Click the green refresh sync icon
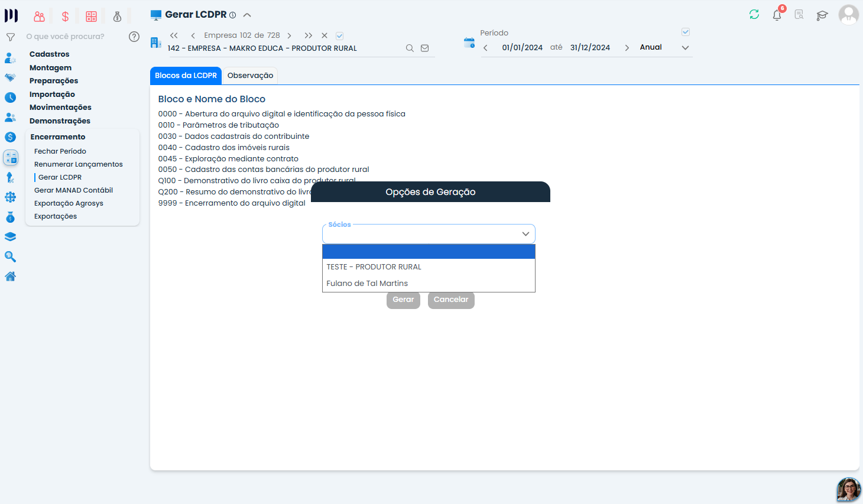 pos(754,14)
